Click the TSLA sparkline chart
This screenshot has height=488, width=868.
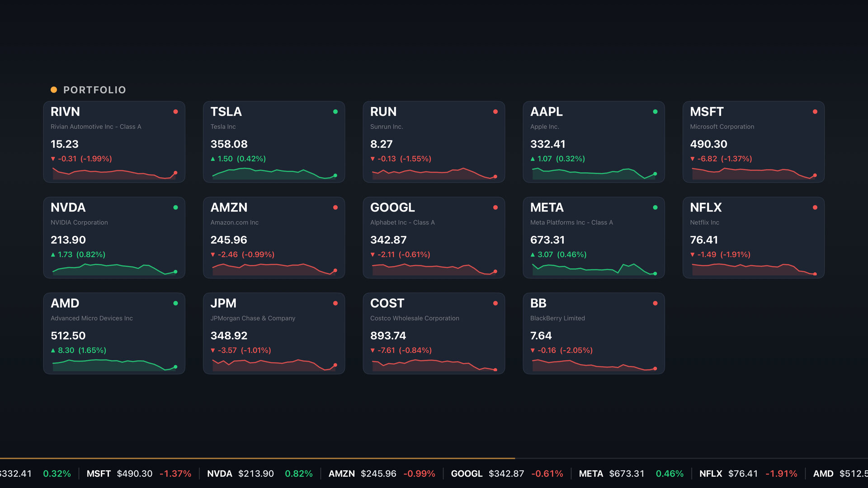click(274, 174)
